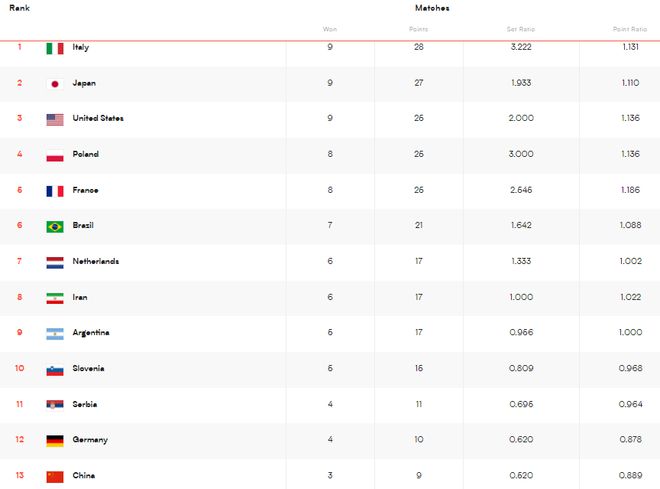
Task: Click the Iran flag icon
Action: point(55,298)
